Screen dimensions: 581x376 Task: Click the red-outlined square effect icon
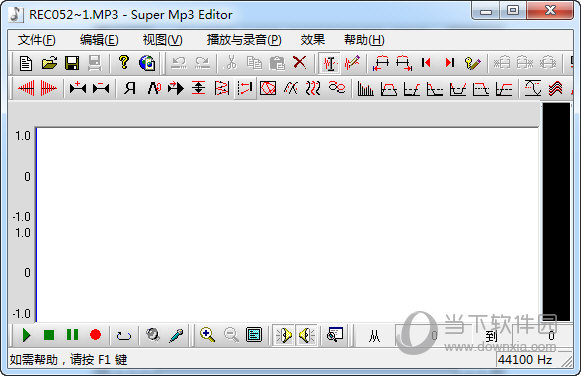click(x=268, y=88)
